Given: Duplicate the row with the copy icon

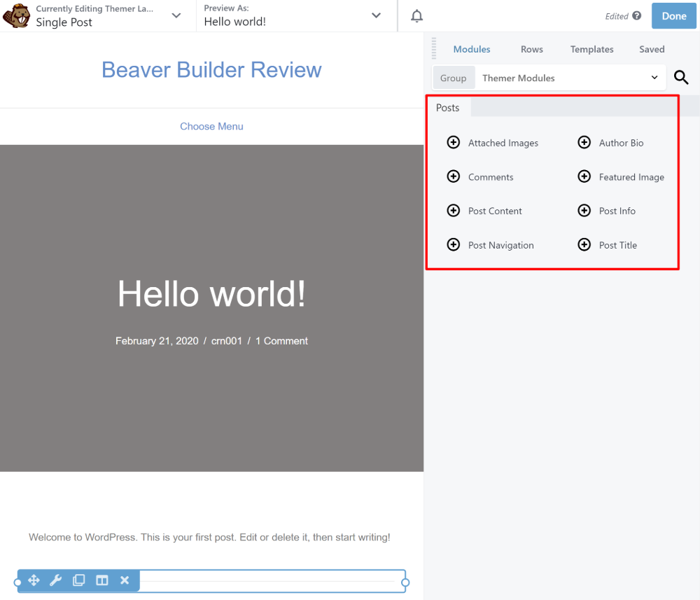Looking at the screenshot, I should (x=79, y=580).
